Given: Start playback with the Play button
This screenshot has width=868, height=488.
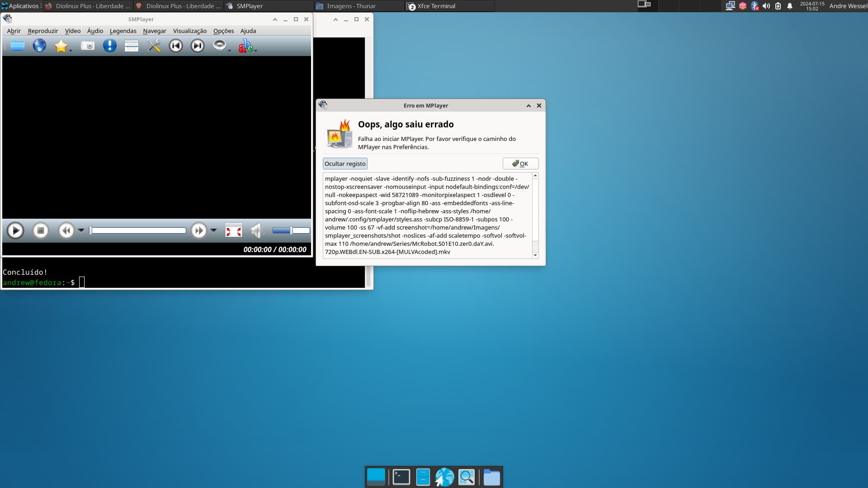Looking at the screenshot, I should tap(15, 230).
